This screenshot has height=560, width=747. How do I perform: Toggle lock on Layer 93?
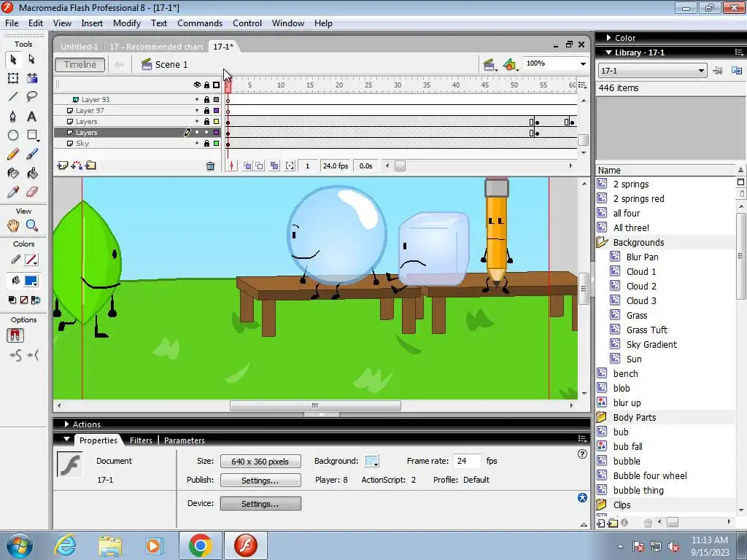(206, 99)
